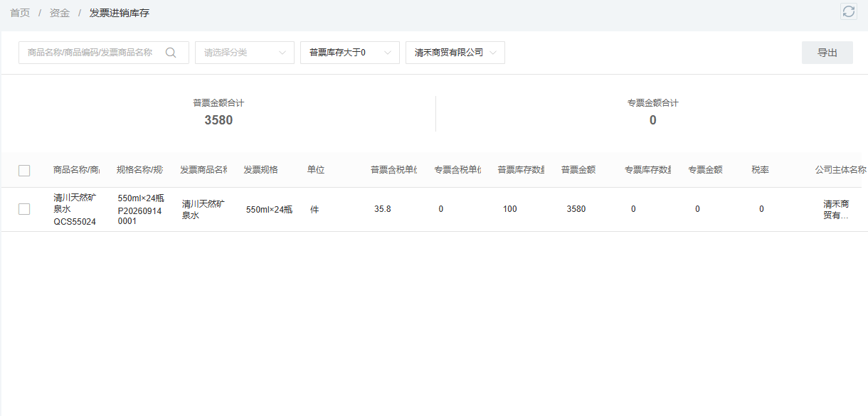Click the 100 stock quantity cell

click(509, 209)
